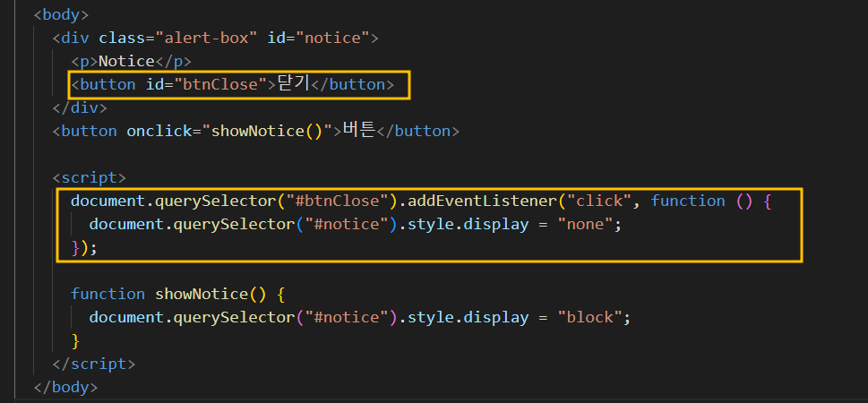Screen dimensions: 868x403
Task: Click the closing </div> tag
Action: coord(80,107)
